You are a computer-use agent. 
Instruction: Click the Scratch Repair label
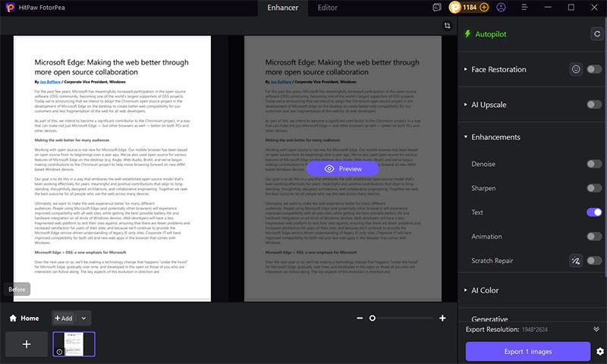[492, 261]
